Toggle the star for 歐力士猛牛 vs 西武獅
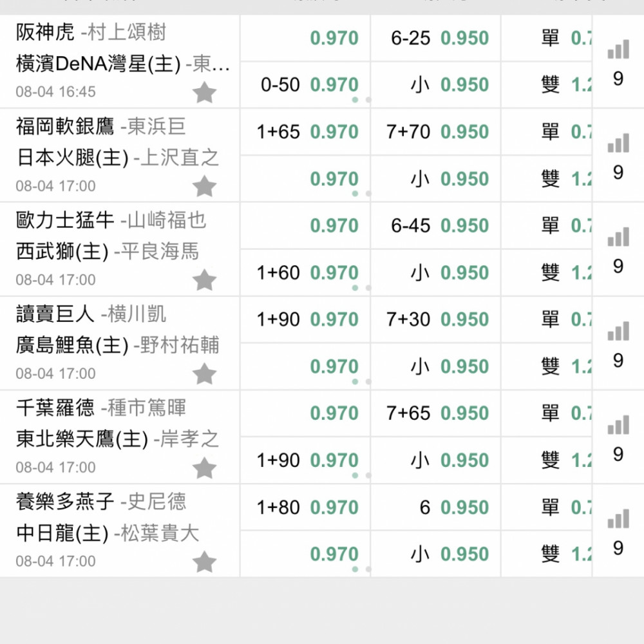 pyautogui.click(x=204, y=280)
